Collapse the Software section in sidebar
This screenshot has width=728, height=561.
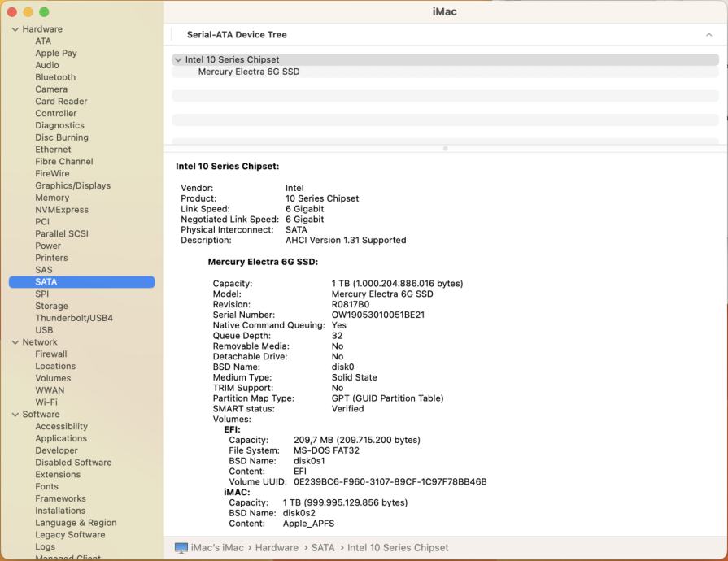point(15,415)
